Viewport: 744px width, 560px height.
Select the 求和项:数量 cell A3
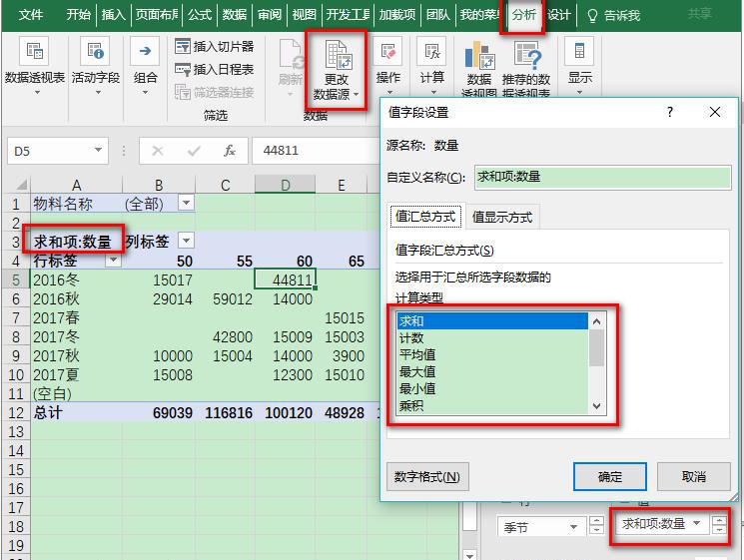click(x=76, y=242)
